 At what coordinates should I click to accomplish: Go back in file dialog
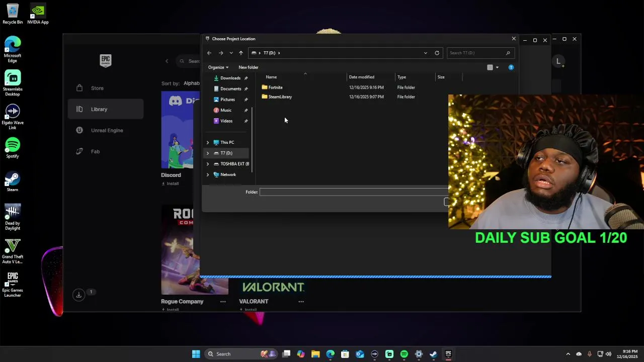pyautogui.click(x=209, y=53)
